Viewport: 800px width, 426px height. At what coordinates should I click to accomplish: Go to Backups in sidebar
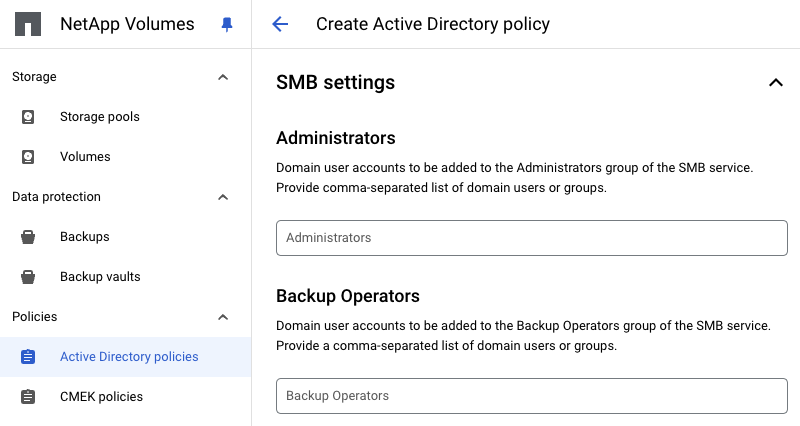point(85,237)
